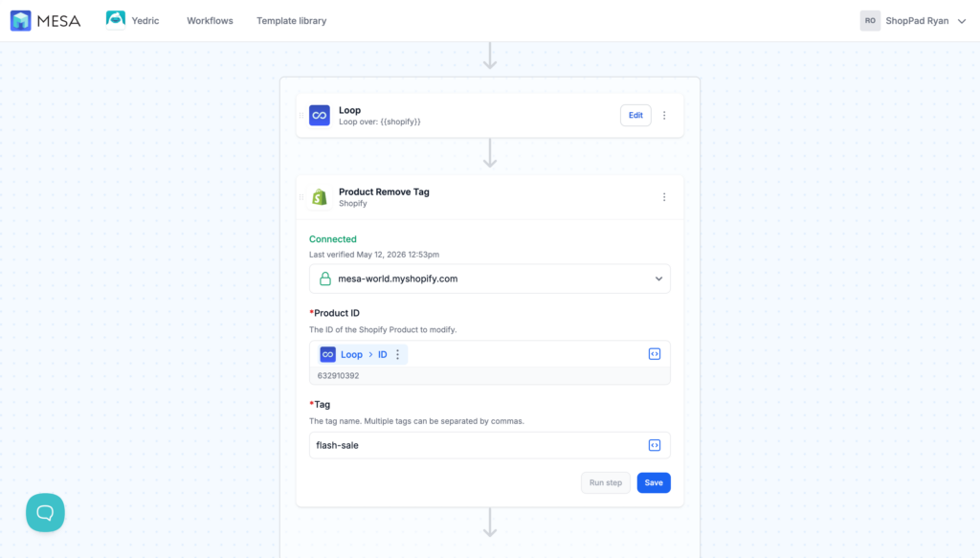The image size is (980, 558).
Task: Click the RO user avatar
Action: (x=870, y=21)
